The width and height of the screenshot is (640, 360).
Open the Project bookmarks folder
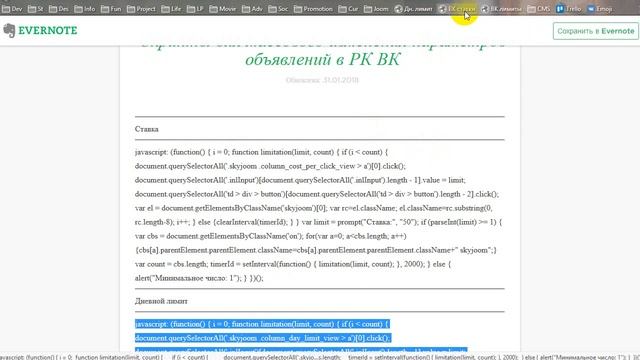141,9
